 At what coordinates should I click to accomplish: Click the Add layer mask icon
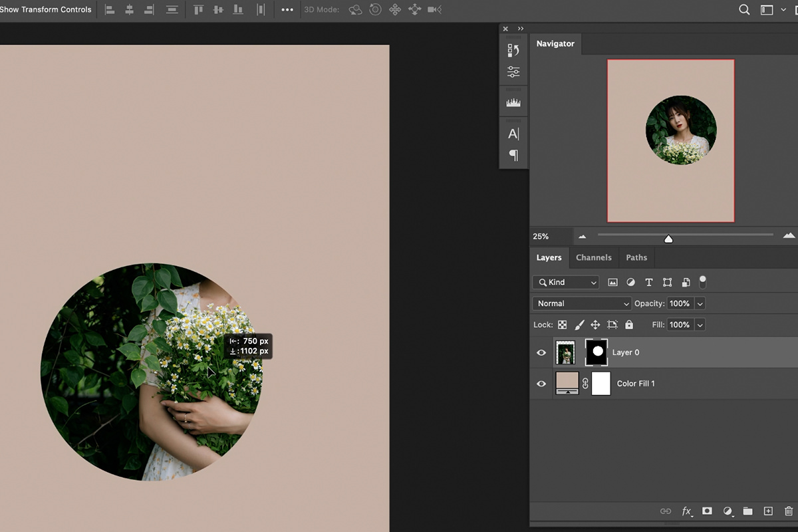707,511
